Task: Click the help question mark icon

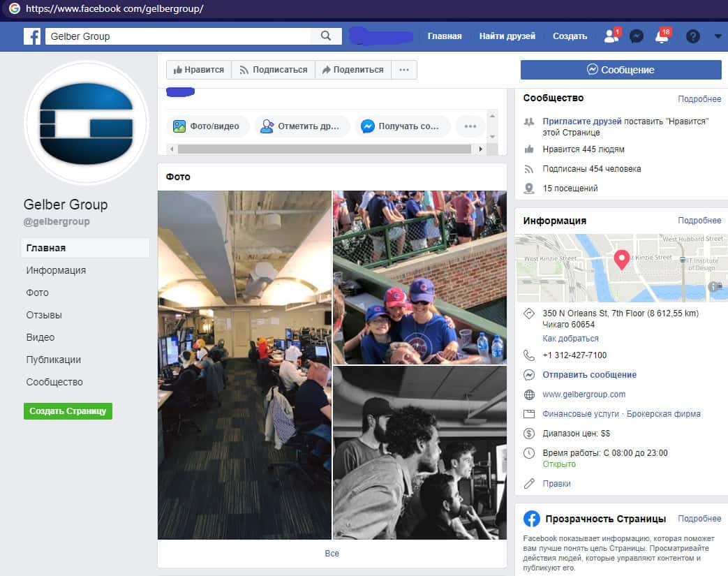Action: [692, 36]
